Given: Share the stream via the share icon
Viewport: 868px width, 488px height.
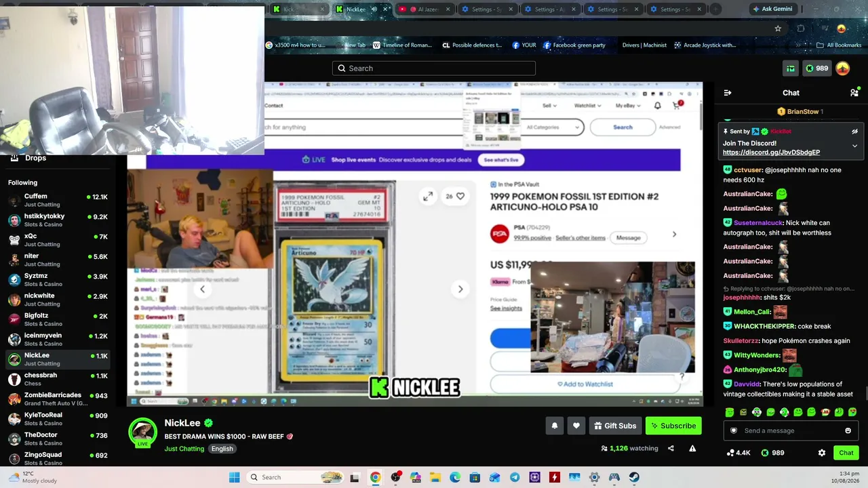Looking at the screenshot, I should click(671, 448).
